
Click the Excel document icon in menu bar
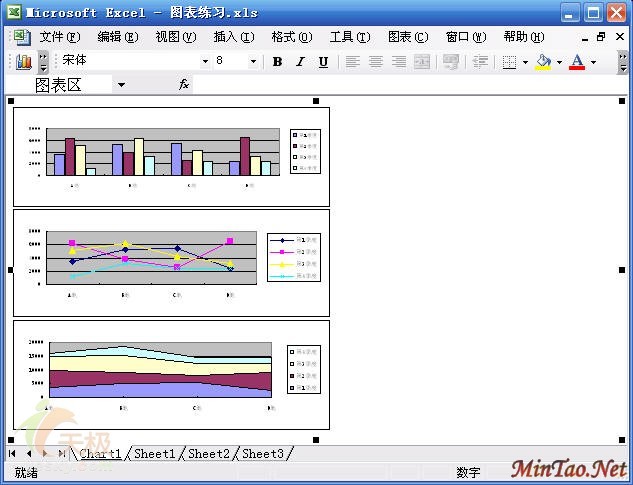[x=19, y=37]
